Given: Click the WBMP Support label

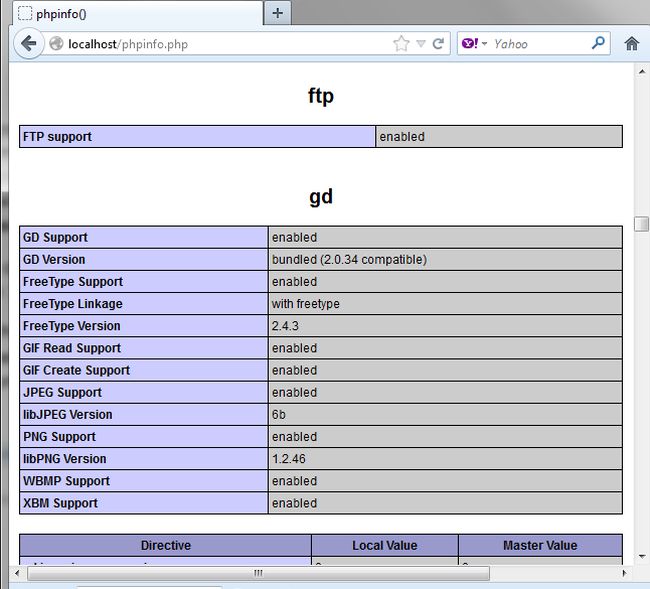Looking at the screenshot, I should click(x=66, y=481).
